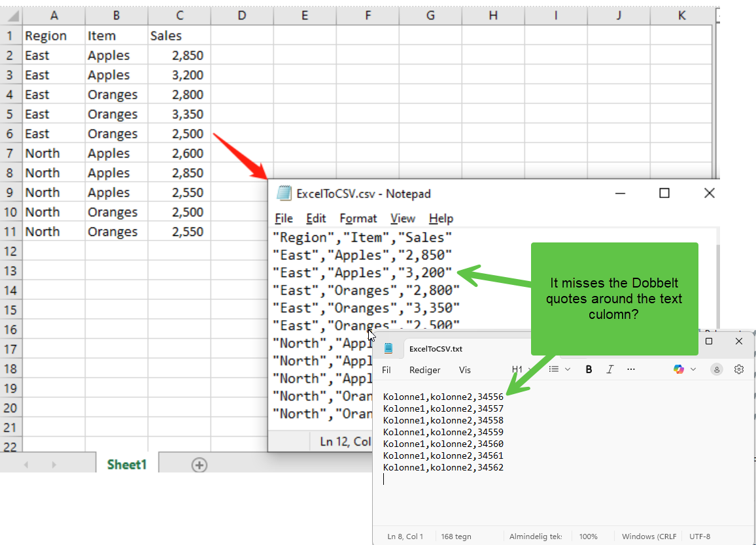756x545 pixels.
Task: Maximize the ExcelToCSV.csv Notepad window
Action: (664, 193)
